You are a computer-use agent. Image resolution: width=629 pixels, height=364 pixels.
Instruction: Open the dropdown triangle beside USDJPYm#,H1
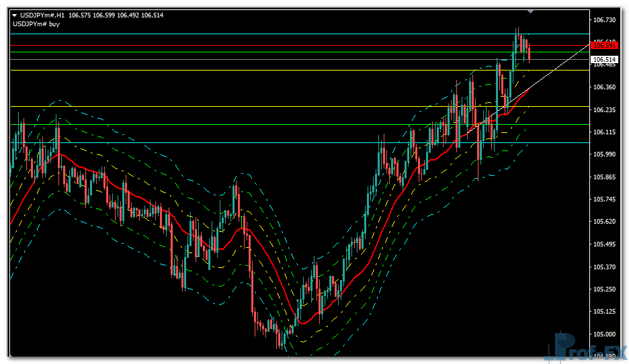click(15, 15)
